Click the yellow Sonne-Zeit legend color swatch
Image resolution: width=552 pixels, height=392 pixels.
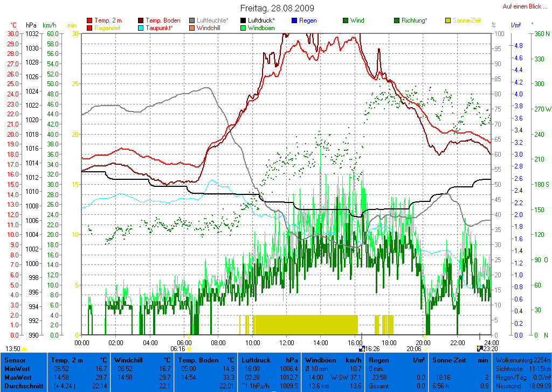(x=448, y=20)
